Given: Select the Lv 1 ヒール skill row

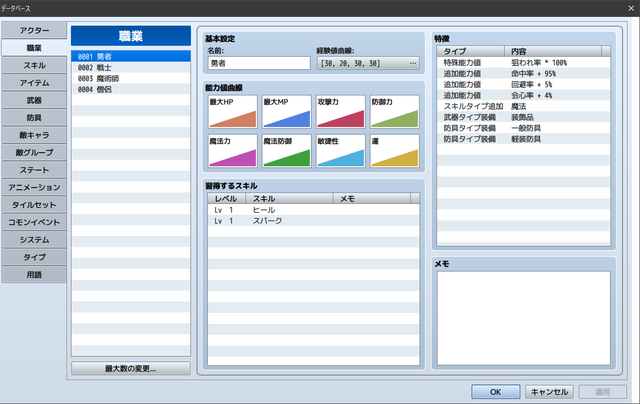Looking at the screenshot, I should (x=313, y=210).
